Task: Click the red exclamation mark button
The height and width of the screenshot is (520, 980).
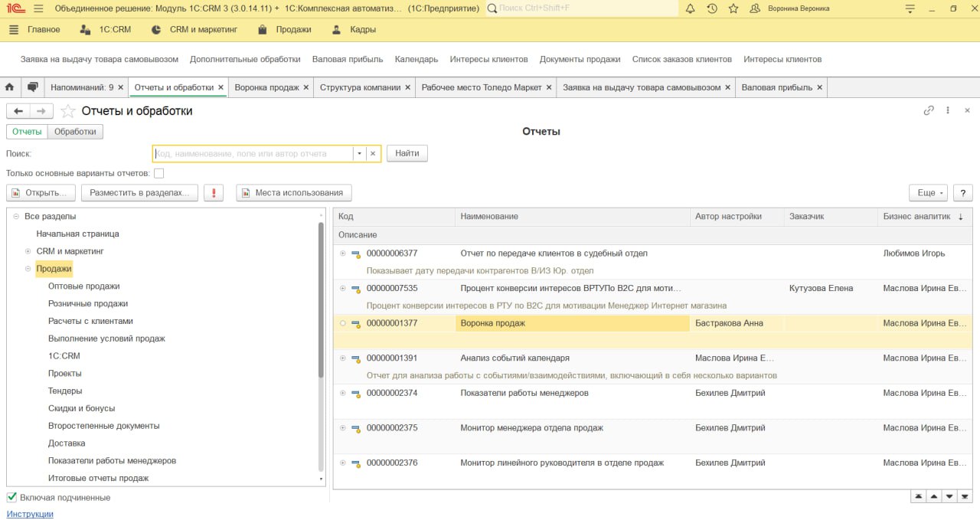Action: [x=214, y=193]
